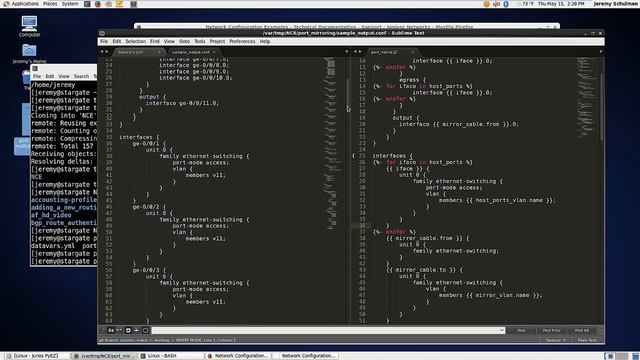Close the sample_output.conf tab
This screenshot has width=640, height=360.
click(x=214, y=52)
